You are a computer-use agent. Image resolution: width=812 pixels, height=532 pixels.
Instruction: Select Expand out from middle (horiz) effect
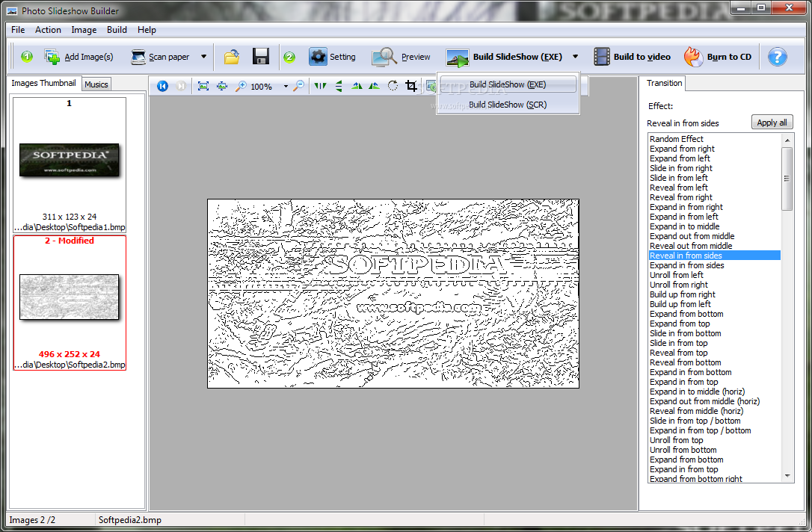click(715, 401)
